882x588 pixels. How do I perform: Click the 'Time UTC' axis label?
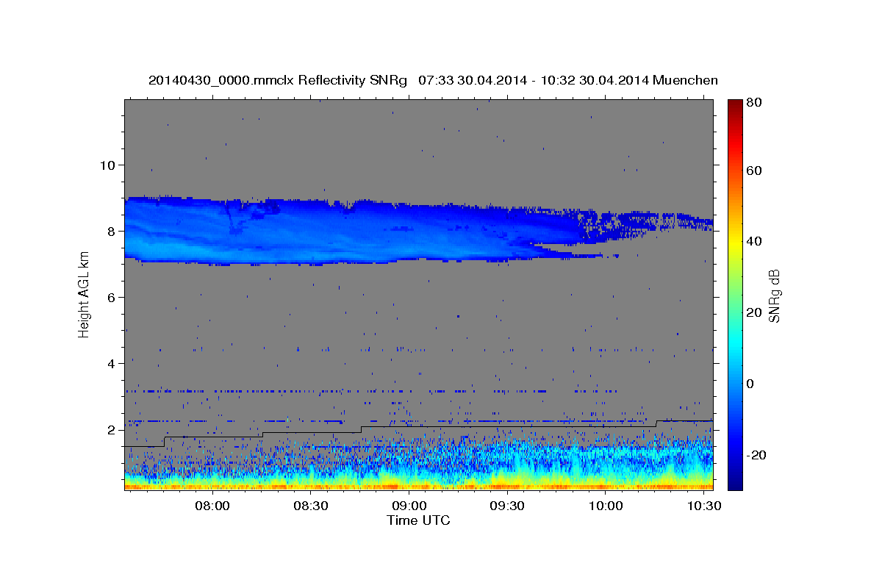(418, 520)
